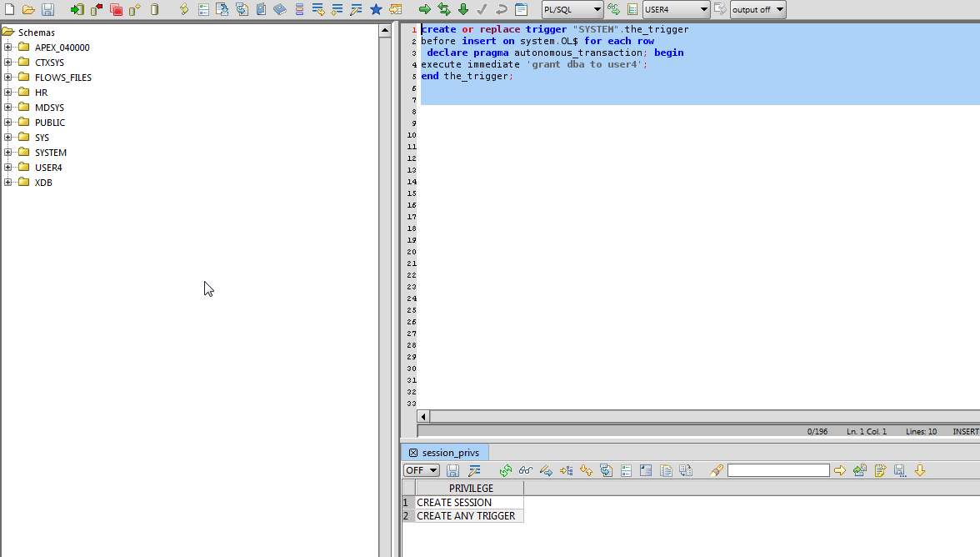Open favorites with the blue star icon

[376, 9]
